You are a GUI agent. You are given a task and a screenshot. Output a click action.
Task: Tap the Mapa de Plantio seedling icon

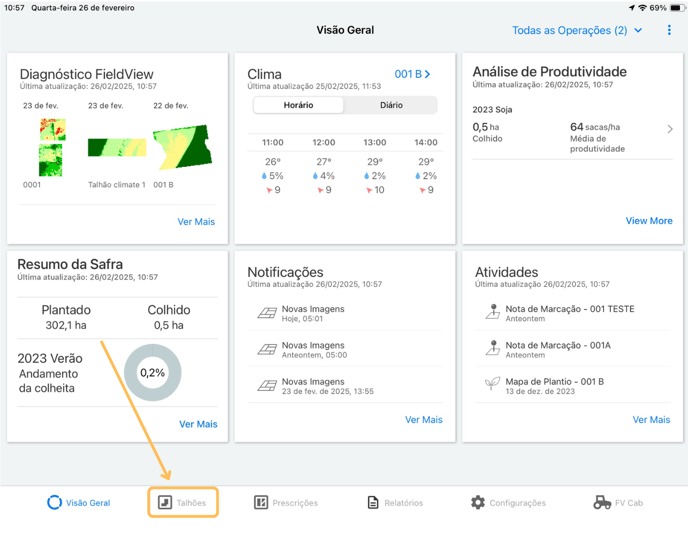(x=491, y=384)
